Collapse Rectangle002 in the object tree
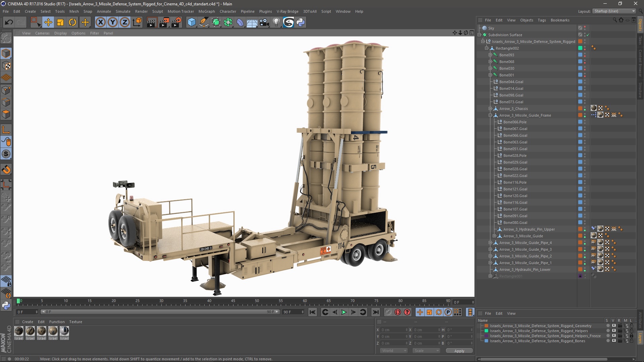Image resolution: width=644 pixels, height=362 pixels. click(x=486, y=48)
